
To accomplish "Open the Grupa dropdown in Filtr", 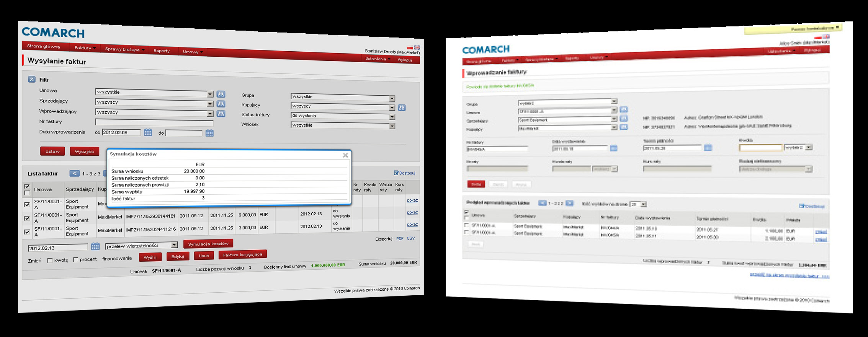I will pos(343,97).
